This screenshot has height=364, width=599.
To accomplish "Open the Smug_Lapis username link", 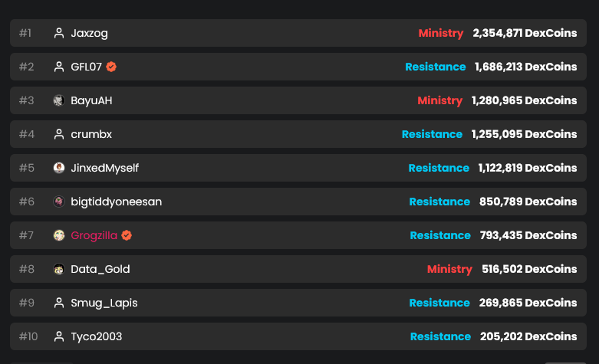I will point(104,303).
